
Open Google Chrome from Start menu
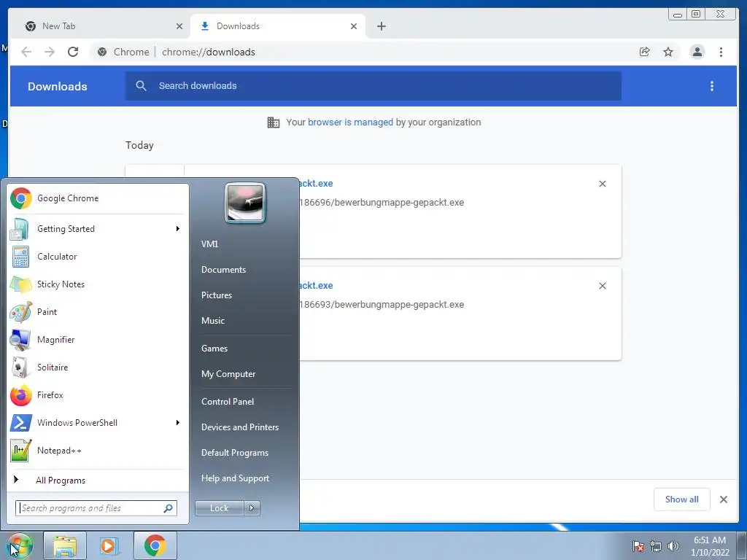[98, 198]
